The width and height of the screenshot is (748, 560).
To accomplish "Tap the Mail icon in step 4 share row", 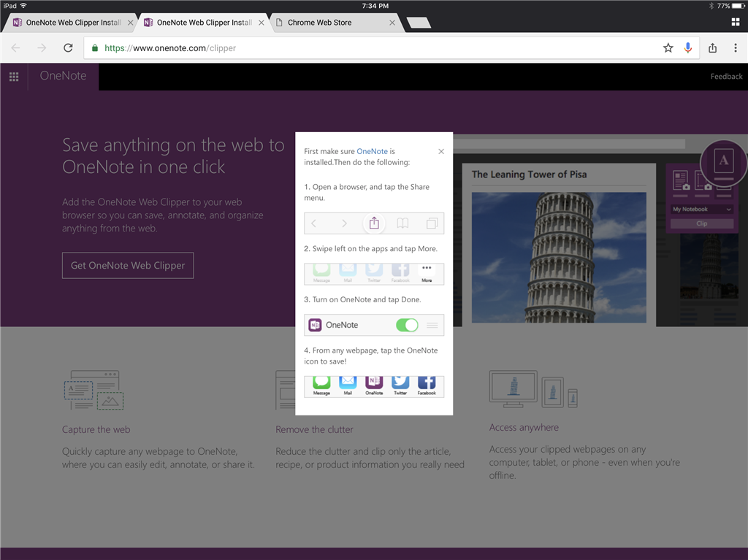I will pos(348,385).
